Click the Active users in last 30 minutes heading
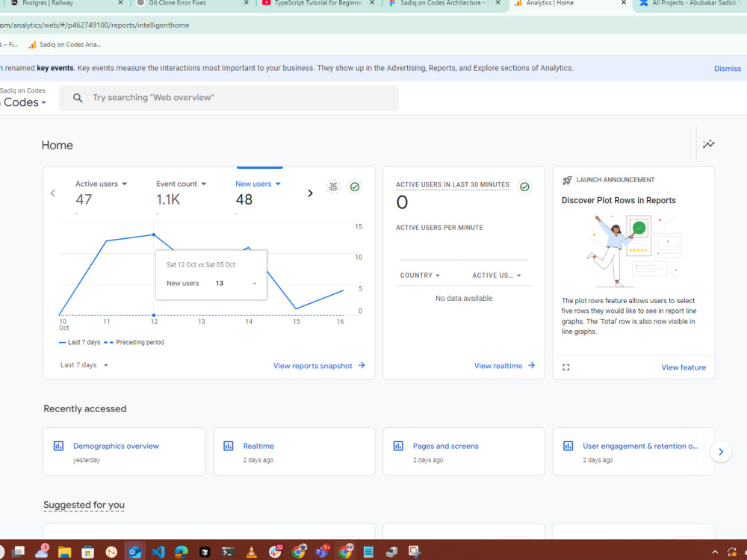The width and height of the screenshot is (747, 560). pyautogui.click(x=452, y=184)
